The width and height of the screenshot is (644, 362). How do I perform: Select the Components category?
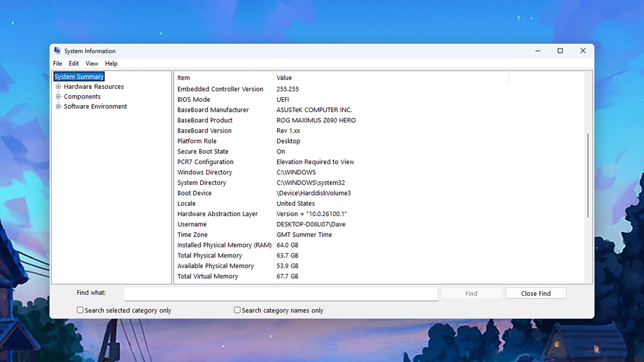(x=82, y=97)
